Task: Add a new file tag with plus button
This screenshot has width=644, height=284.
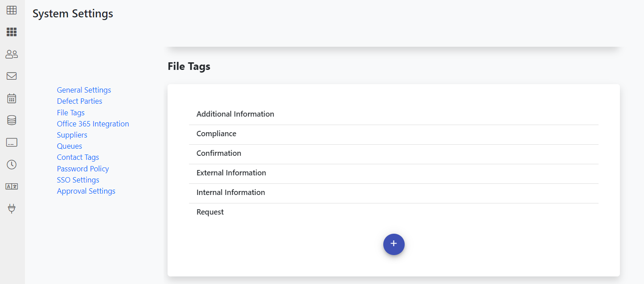Action: tap(394, 244)
